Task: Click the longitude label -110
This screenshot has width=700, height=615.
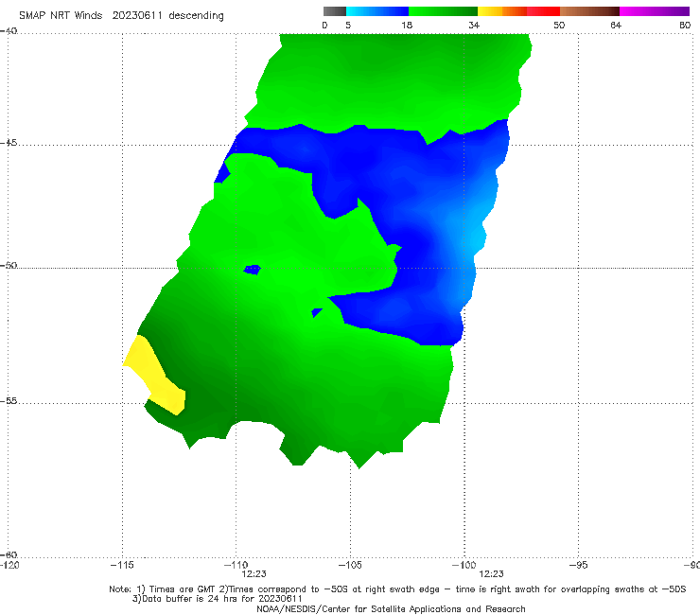Action: tap(236, 565)
